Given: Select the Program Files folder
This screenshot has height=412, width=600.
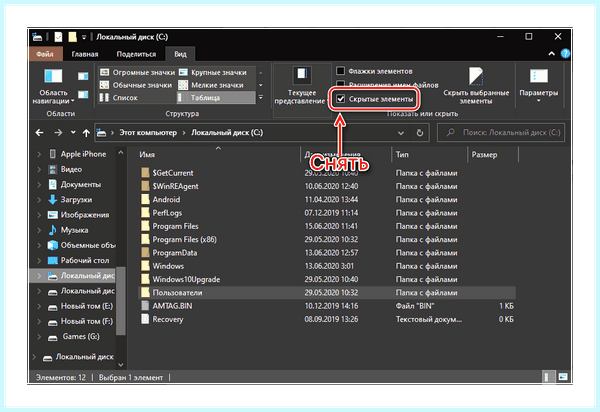Looking at the screenshot, I should tap(175, 226).
